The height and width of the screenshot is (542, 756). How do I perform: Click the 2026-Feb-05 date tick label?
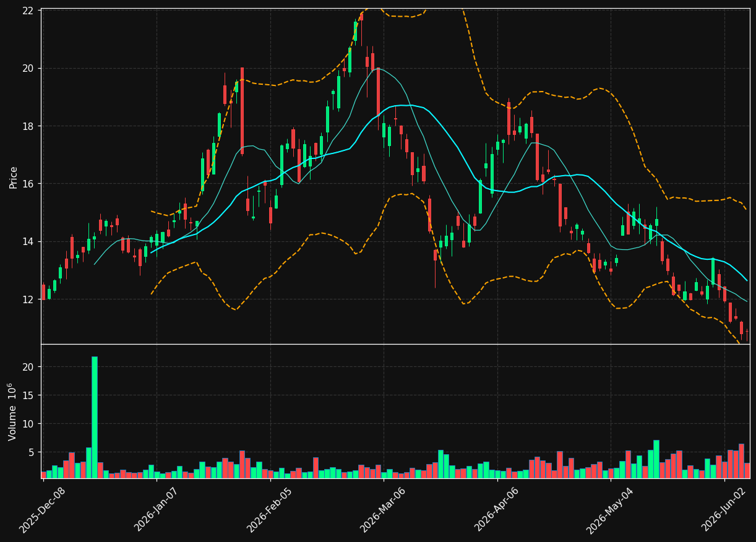click(x=270, y=510)
